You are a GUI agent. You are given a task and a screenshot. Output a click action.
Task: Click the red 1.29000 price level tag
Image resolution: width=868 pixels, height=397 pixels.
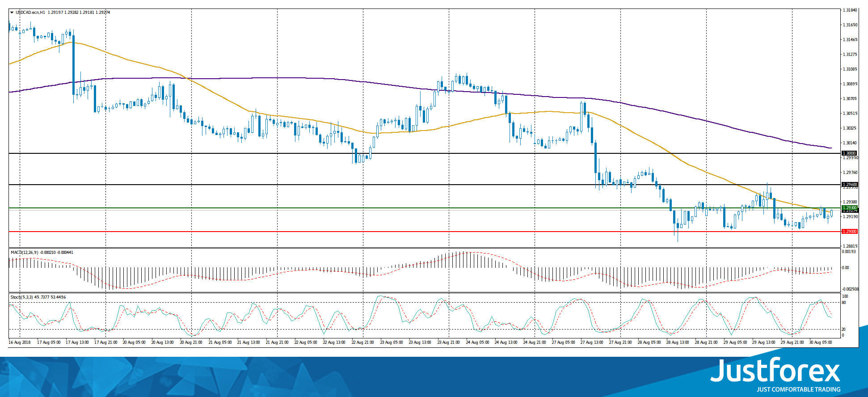click(x=849, y=232)
